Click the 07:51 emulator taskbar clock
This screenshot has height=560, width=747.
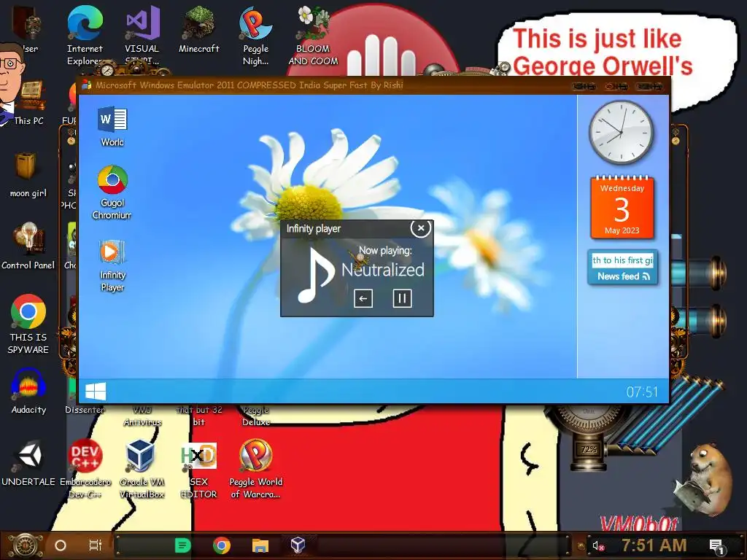[x=642, y=392]
